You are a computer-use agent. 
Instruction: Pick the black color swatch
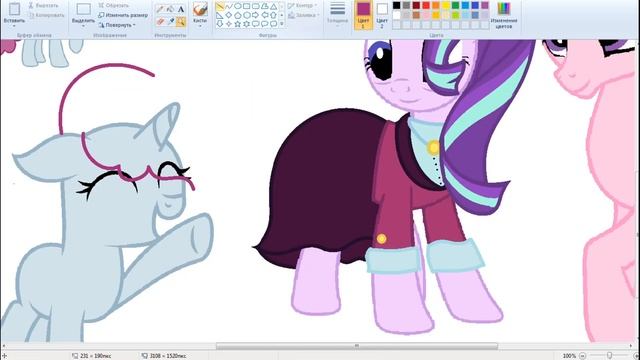tap(397, 5)
